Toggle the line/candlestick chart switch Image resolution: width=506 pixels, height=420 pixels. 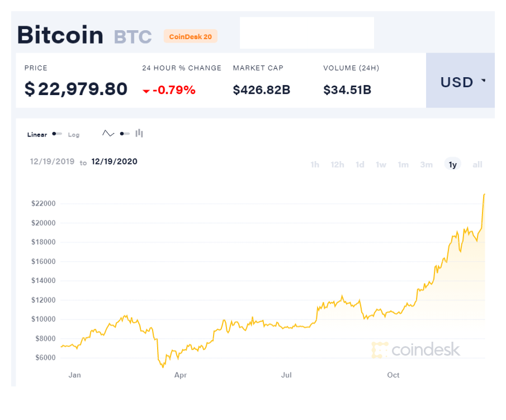(x=124, y=134)
